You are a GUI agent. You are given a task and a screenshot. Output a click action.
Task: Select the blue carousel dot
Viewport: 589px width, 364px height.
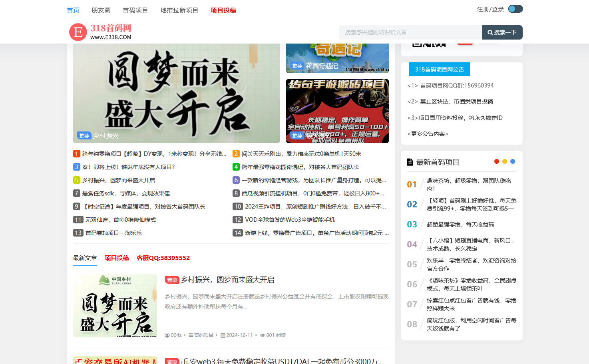pos(513,161)
